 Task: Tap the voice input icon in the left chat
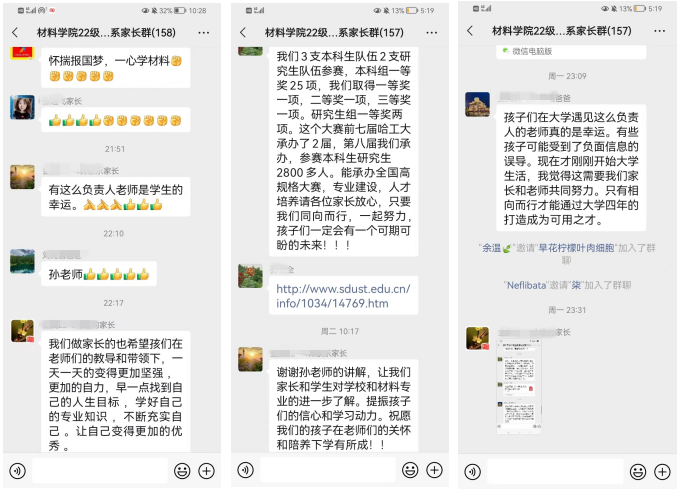pyautogui.click(x=18, y=471)
